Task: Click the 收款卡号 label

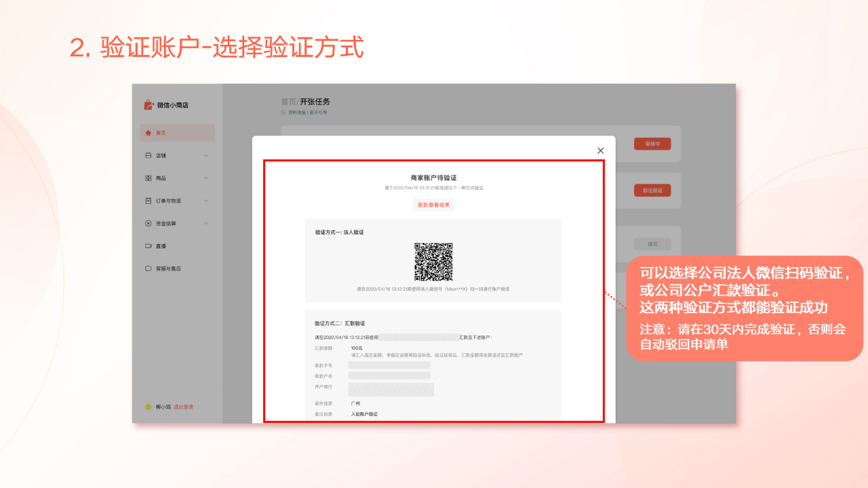Action: tap(323, 365)
